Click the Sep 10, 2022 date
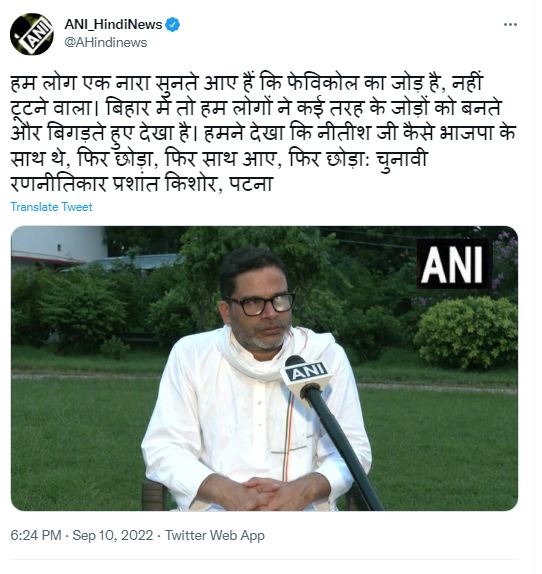The width and height of the screenshot is (542, 574). coord(113,535)
